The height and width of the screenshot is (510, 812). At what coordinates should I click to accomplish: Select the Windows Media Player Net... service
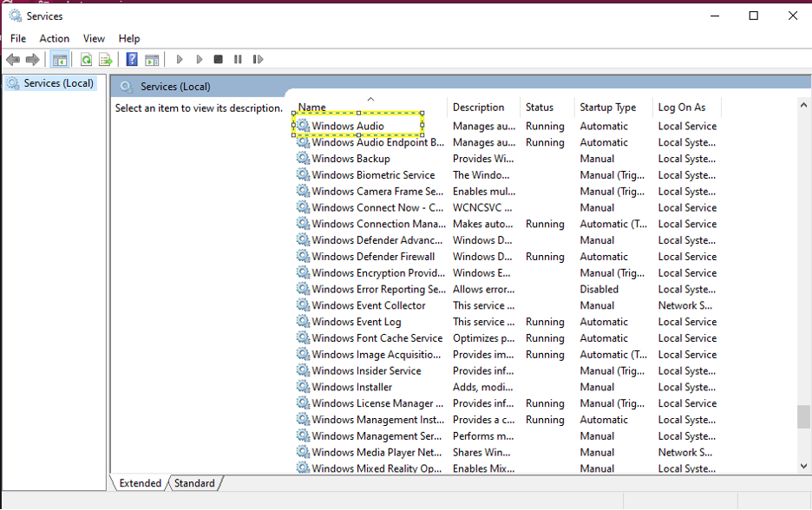point(377,452)
